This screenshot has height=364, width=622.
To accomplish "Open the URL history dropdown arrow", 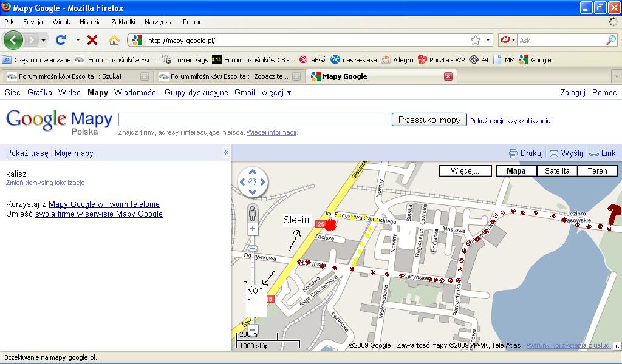I will tap(488, 40).
